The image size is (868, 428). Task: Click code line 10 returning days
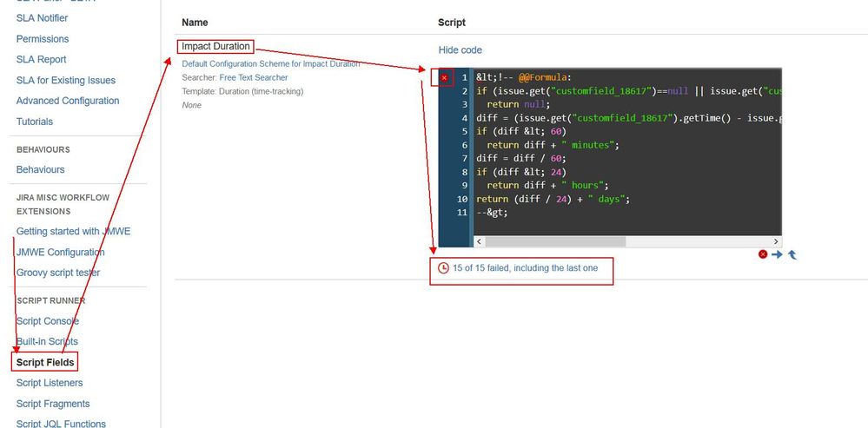553,199
